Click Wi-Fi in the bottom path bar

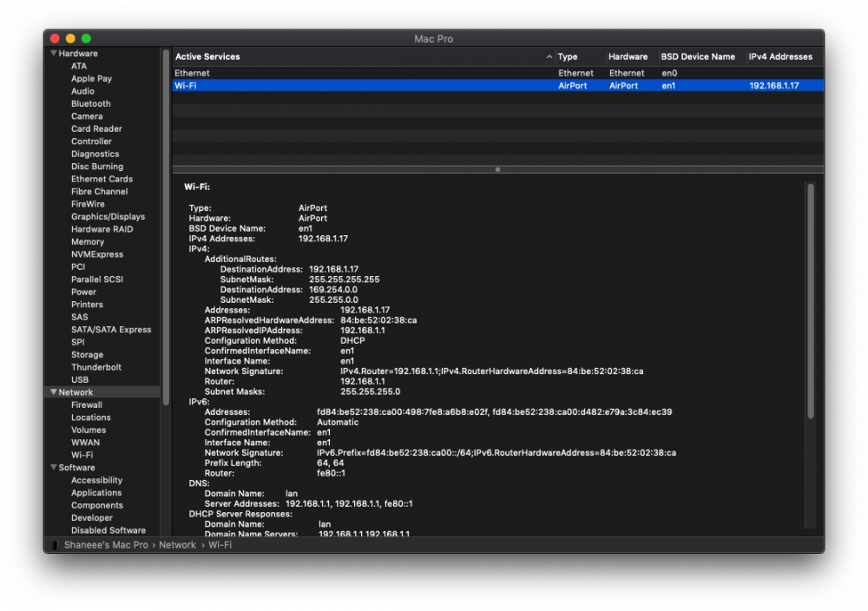[220, 544]
